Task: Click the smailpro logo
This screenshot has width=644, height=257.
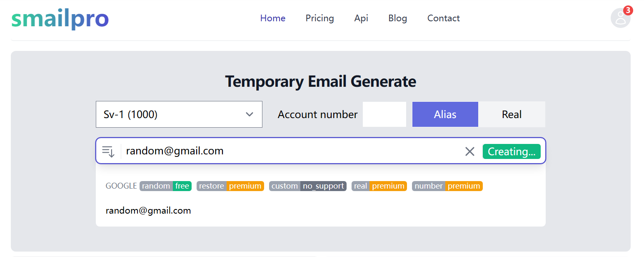Action: pos(60,19)
